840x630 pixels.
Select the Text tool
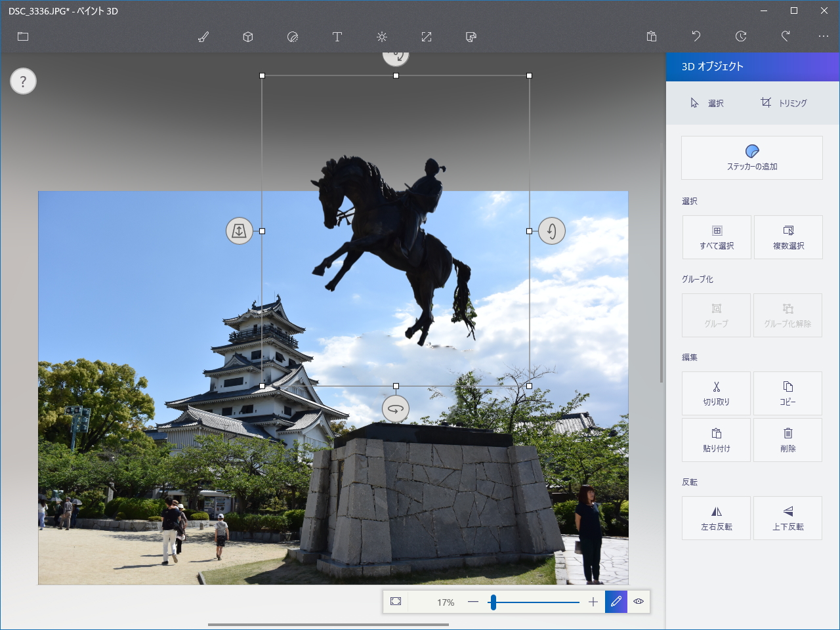pyautogui.click(x=337, y=37)
